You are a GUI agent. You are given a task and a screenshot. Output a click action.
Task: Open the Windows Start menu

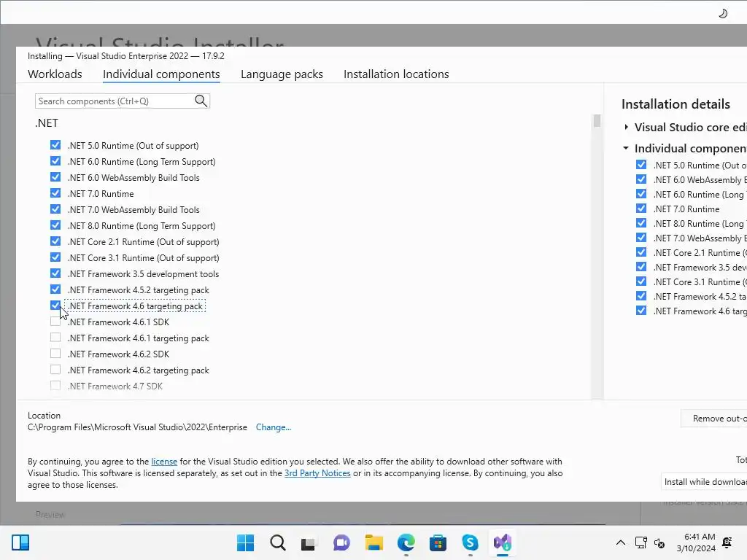(x=245, y=542)
